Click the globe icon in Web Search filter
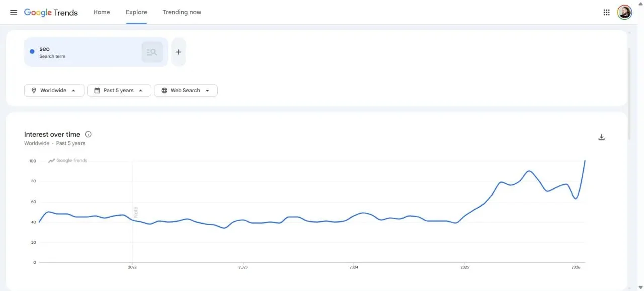The width and height of the screenshot is (644, 291). (x=164, y=91)
